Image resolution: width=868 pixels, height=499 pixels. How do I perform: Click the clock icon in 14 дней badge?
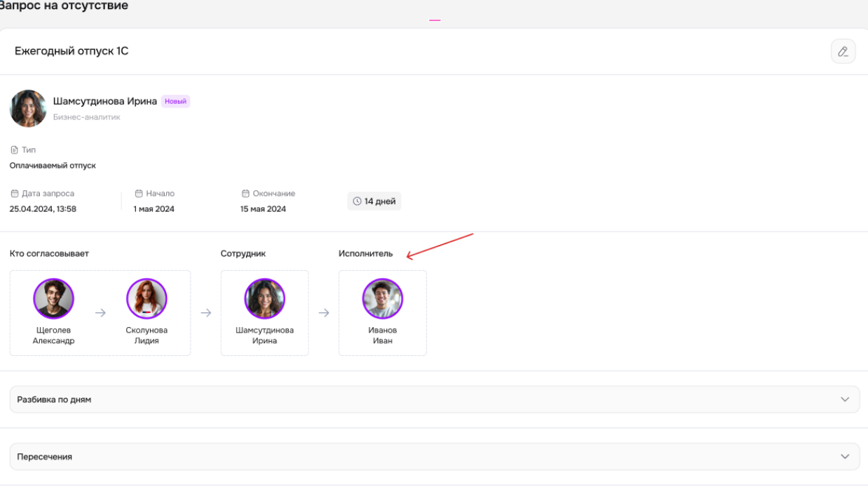(357, 201)
